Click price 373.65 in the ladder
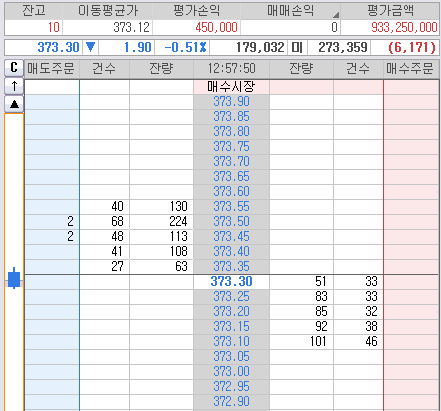 231,177
